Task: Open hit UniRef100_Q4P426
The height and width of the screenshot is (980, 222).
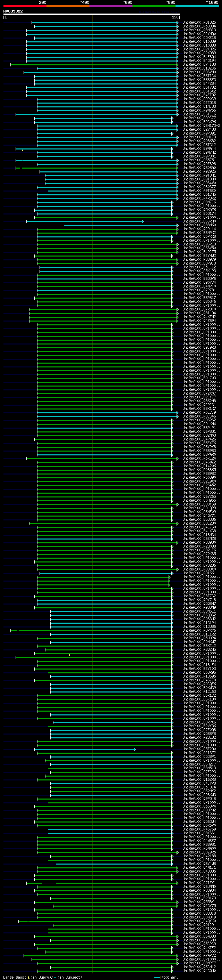Action: [x=199, y=439]
